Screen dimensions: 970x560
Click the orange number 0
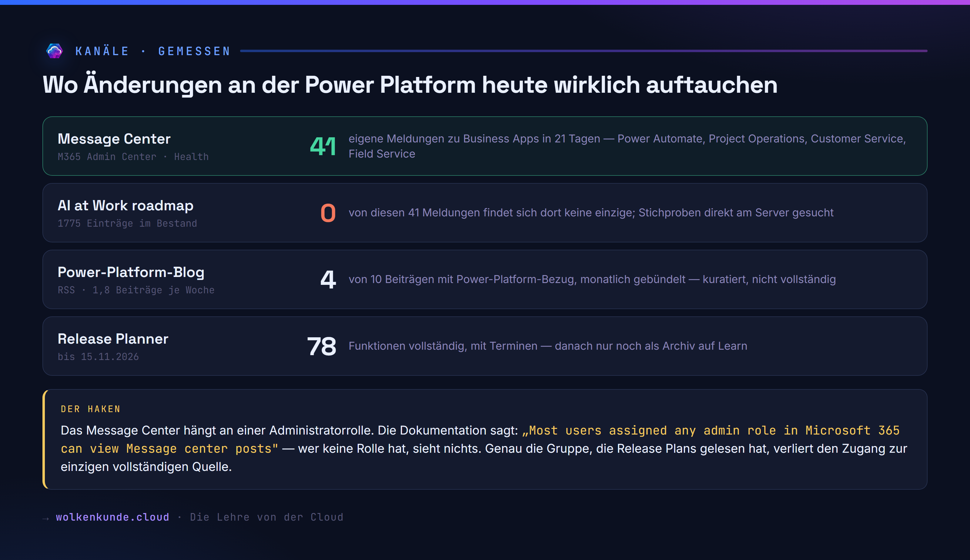click(328, 213)
